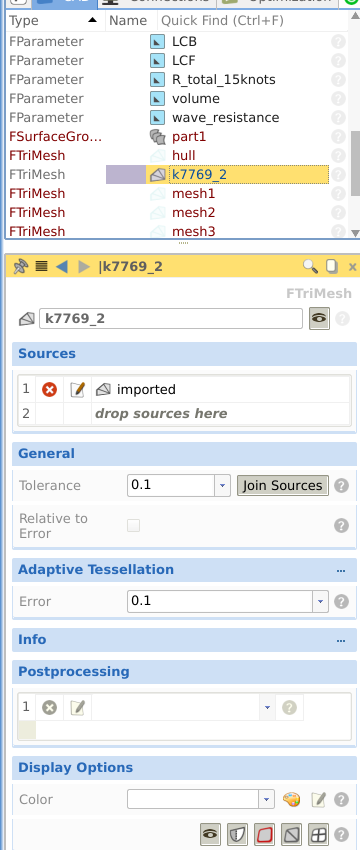The image size is (360, 850).
Task: Edit Color with the notepad icon
Action: click(x=318, y=799)
